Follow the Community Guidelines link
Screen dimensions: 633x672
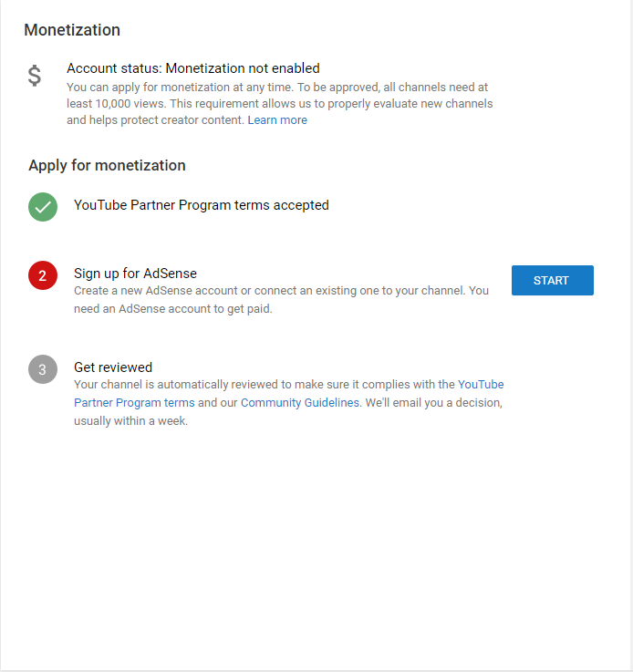(x=300, y=403)
